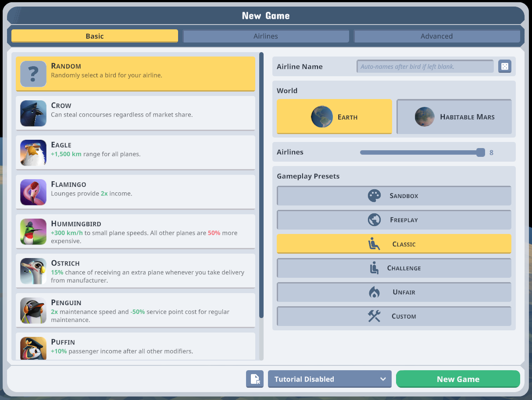
Task: Click the Classic seat icon
Action: pyautogui.click(x=374, y=244)
